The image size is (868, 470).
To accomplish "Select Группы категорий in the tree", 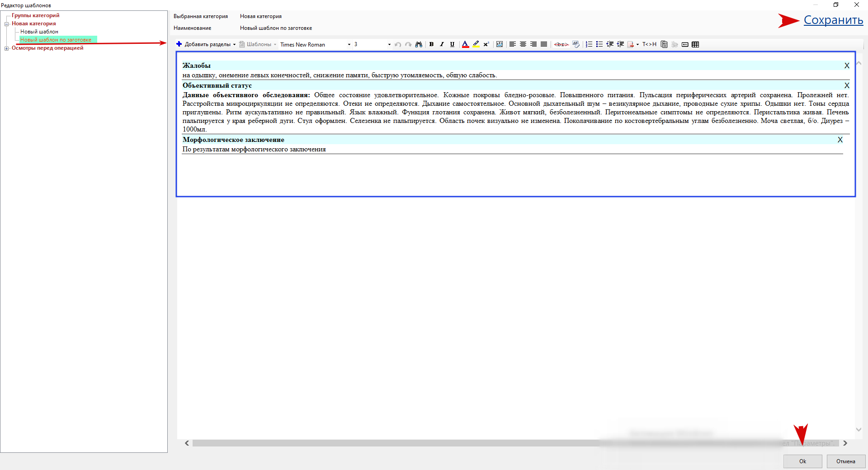I will coord(35,15).
